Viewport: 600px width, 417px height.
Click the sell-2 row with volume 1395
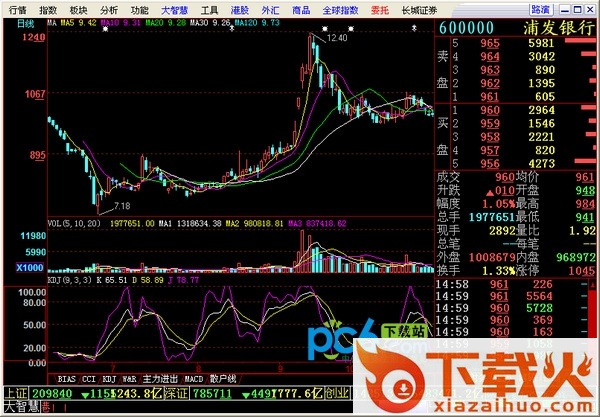click(523, 83)
